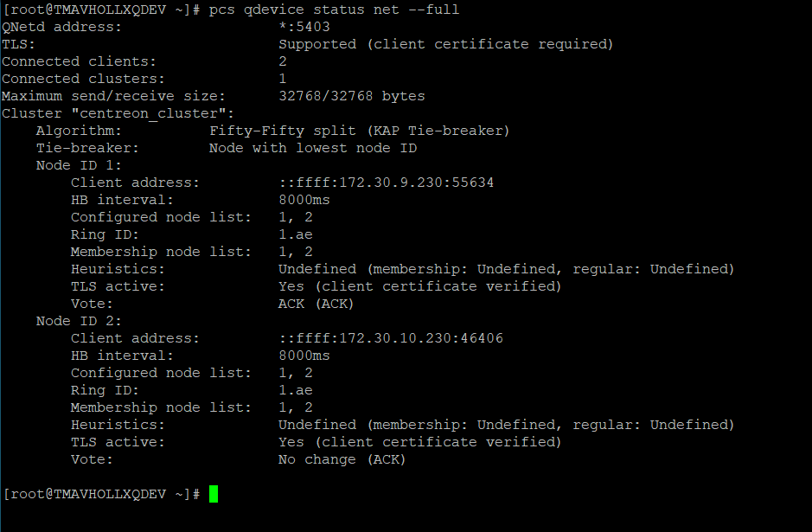This screenshot has height=532, width=812.
Task: Click the QNetd address value *:5403
Action: coord(304,27)
